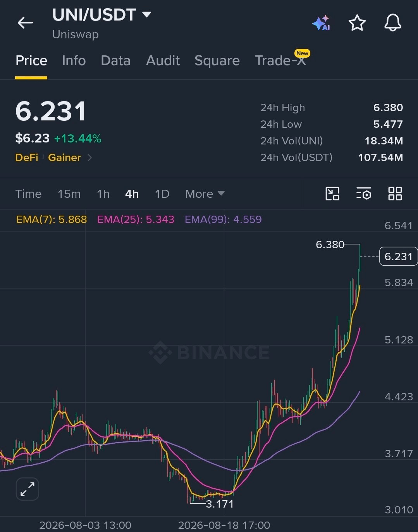Tap the EMA(7): 5.868 indicator label
This screenshot has width=418, height=532.
click(52, 220)
